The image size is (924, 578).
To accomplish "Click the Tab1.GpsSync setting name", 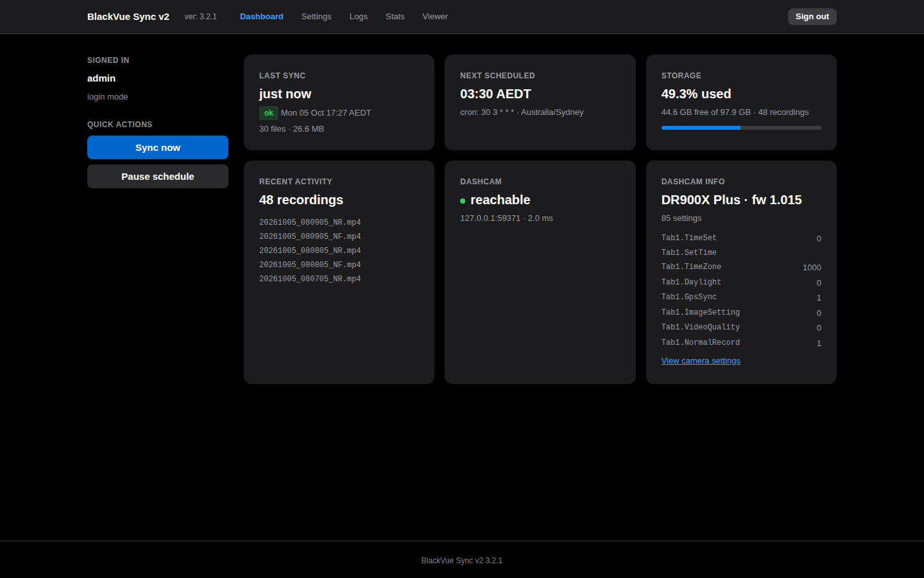I will pos(689,297).
